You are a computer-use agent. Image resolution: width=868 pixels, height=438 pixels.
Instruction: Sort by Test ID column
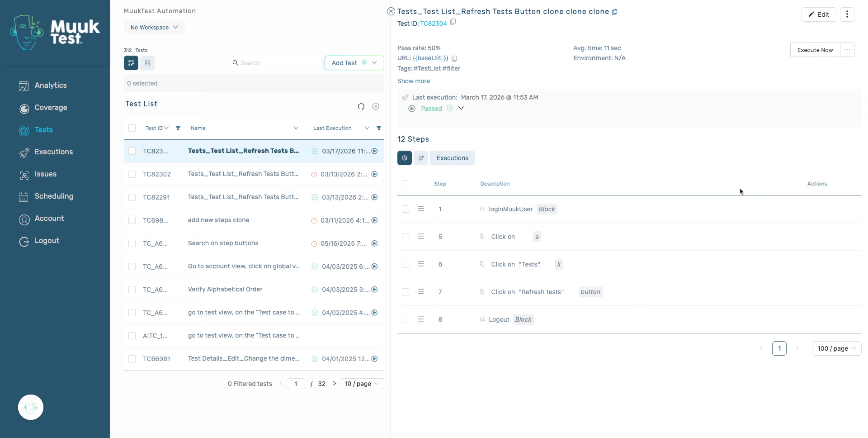click(157, 128)
